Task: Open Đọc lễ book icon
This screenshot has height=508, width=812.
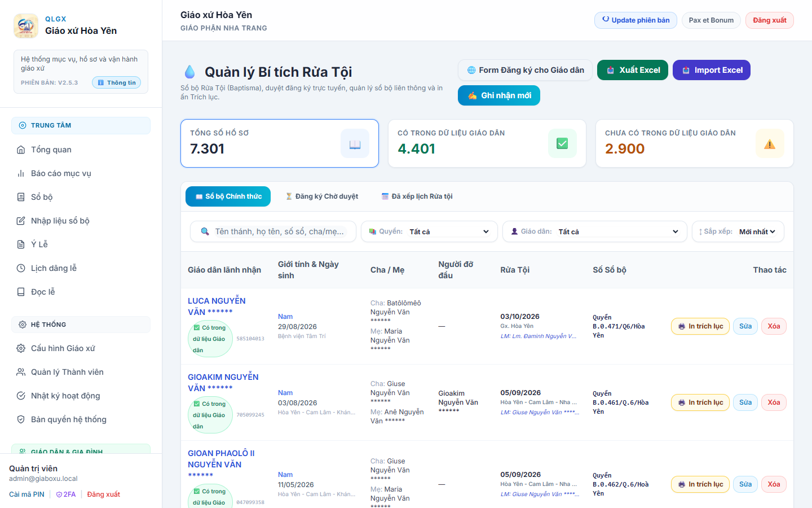Action: pos(21,292)
